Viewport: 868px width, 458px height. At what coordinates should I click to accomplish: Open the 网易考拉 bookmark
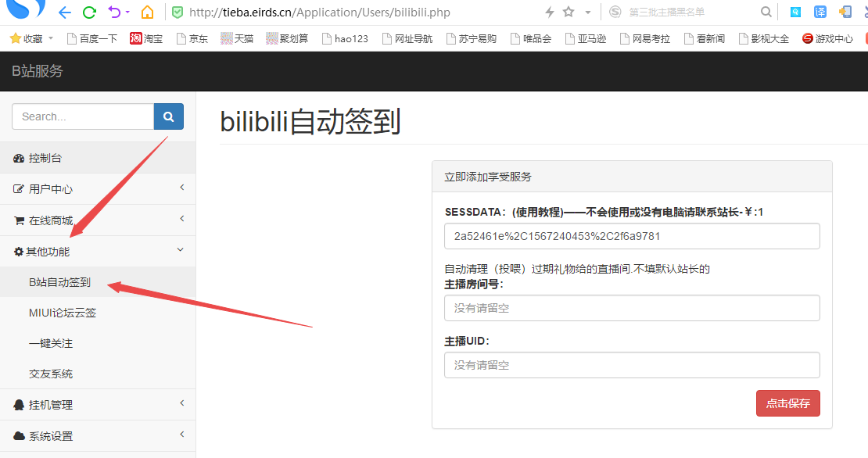point(645,38)
